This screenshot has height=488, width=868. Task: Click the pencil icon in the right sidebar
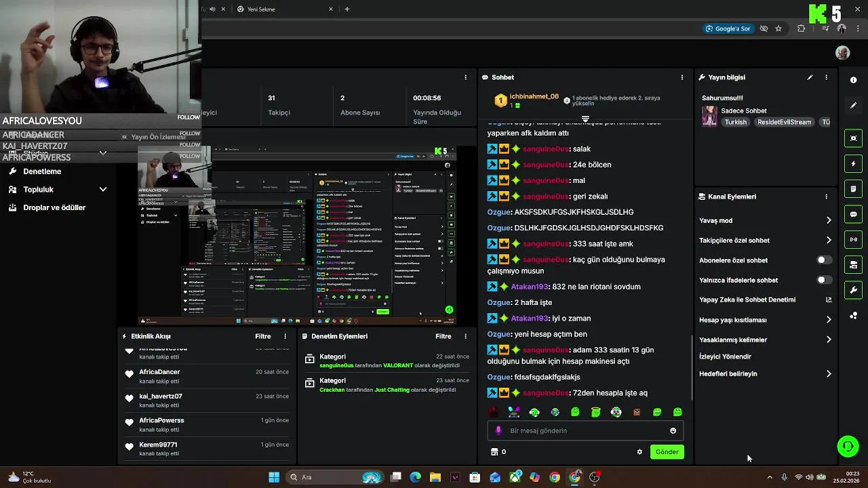pyautogui.click(x=853, y=106)
